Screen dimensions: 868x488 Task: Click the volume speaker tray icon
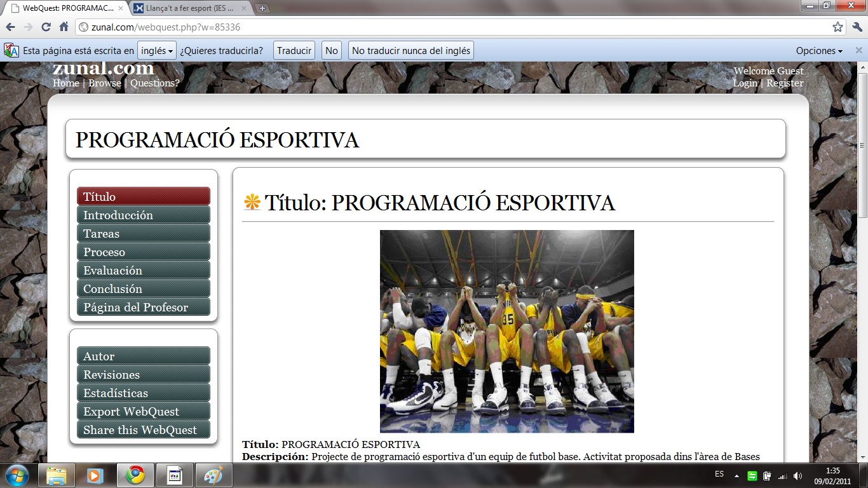pyautogui.click(x=798, y=475)
